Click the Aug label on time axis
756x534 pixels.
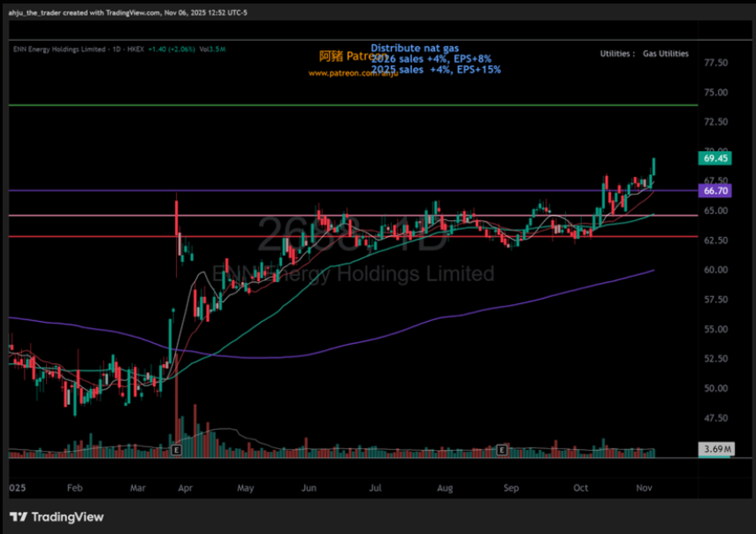click(445, 488)
